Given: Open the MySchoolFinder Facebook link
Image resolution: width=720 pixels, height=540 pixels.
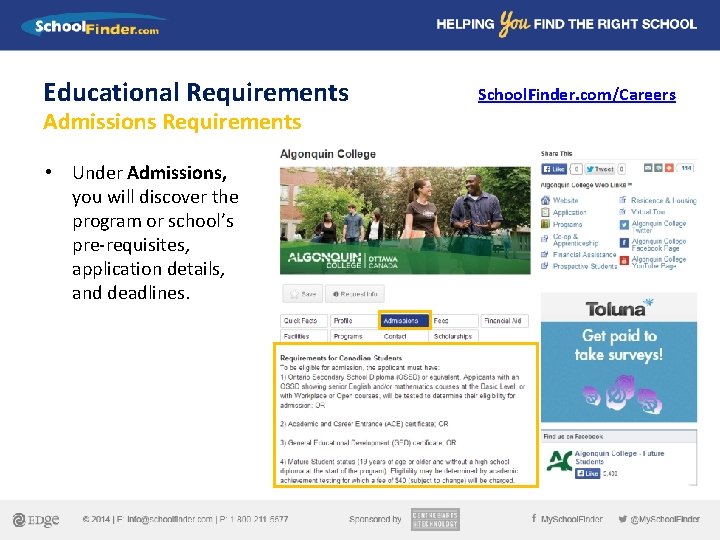Looking at the screenshot, I should click(572, 519).
